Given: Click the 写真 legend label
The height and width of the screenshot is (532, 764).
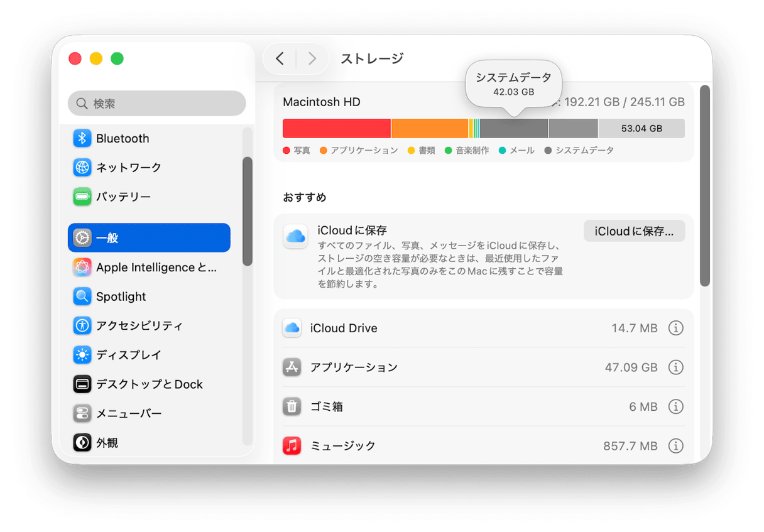Looking at the screenshot, I should point(302,151).
